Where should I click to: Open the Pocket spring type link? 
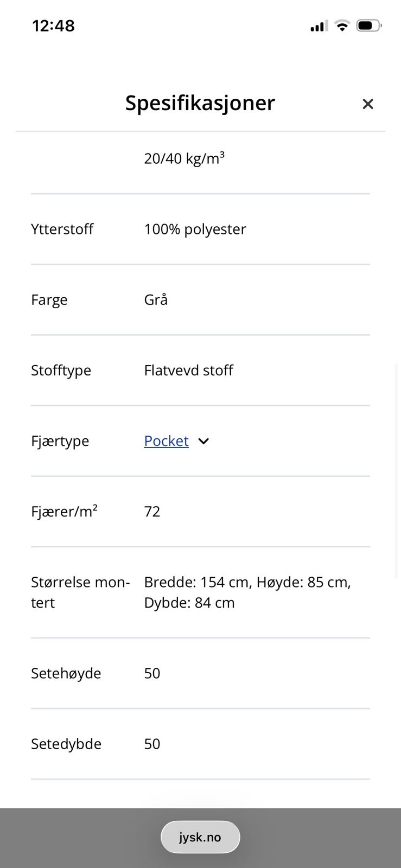(166, 441)
